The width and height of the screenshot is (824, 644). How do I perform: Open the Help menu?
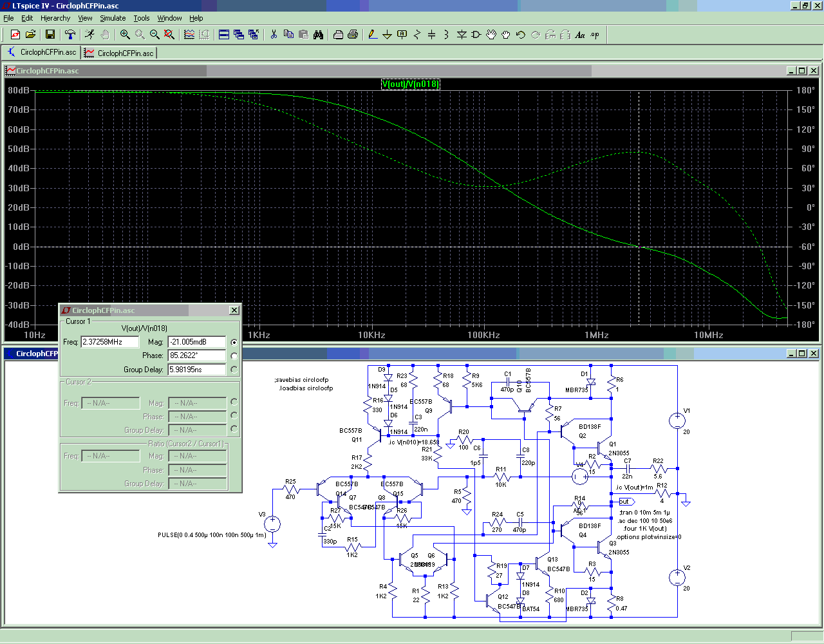tap(196, 18)
